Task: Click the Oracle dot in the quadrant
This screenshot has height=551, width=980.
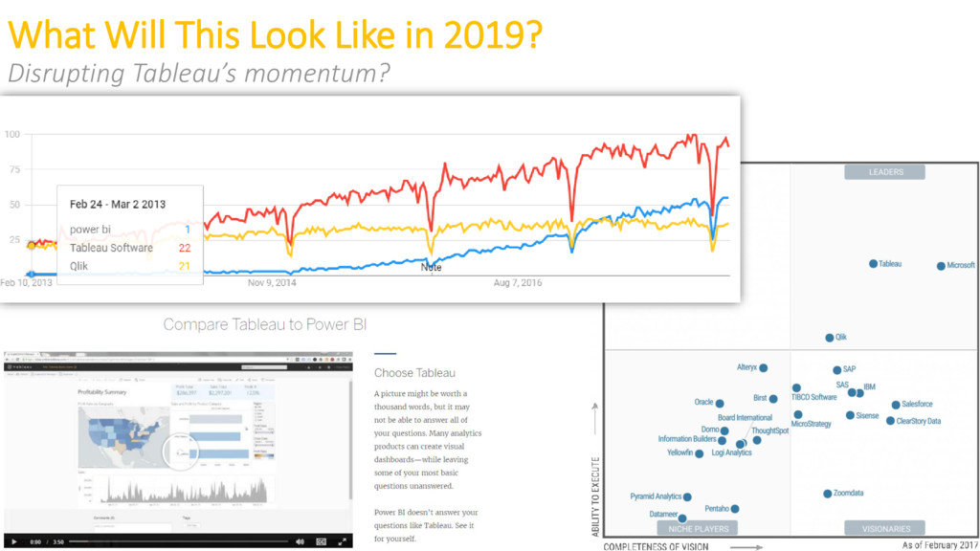Action: click(x=720, y=404)
